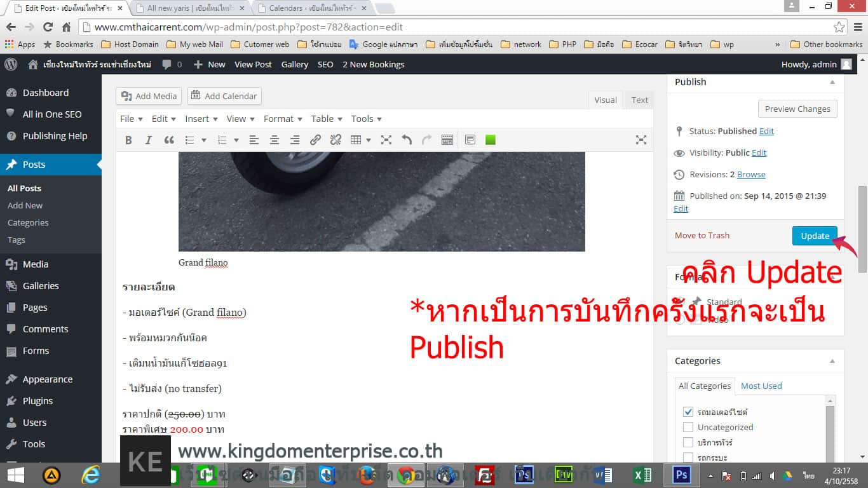The width and height of the screenshot is (868, 488).
Task: Switch to the Text editor tab
Action: click(x=639, y=100)
